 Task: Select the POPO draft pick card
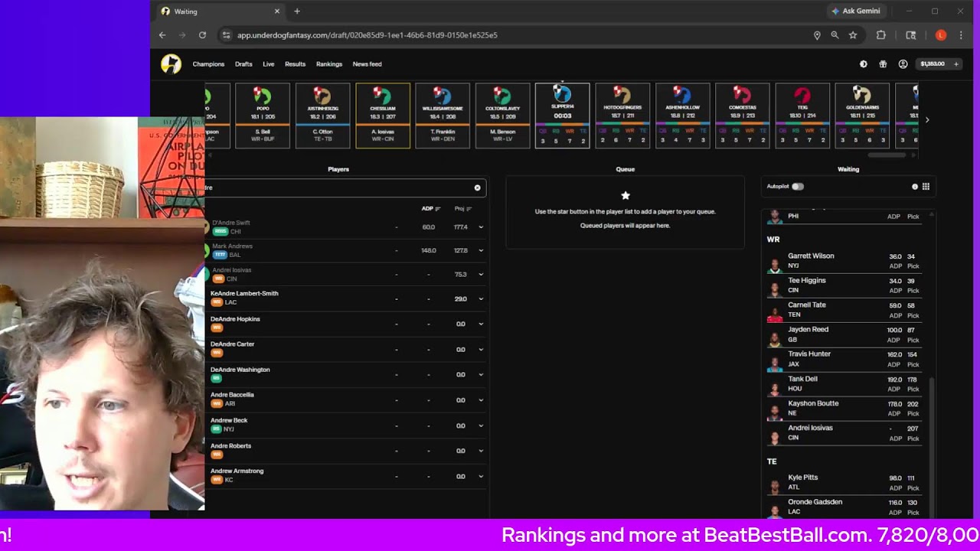263,116
